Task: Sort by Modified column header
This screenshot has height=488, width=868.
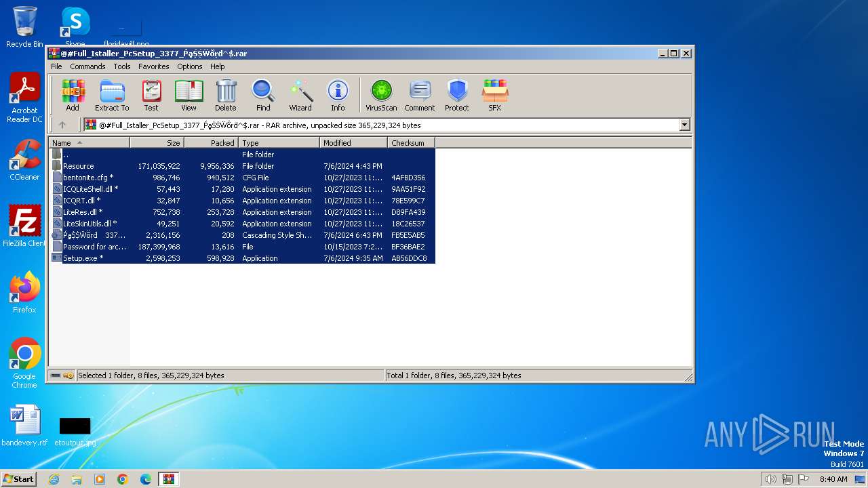Action: pos(353,143)
